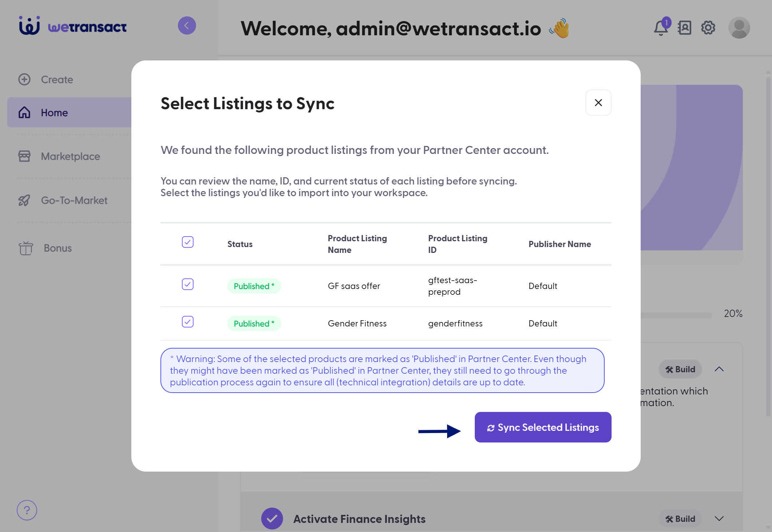Open the notifications bell
The height and width of the screenshot is (532, 772).
pos(661,28)
